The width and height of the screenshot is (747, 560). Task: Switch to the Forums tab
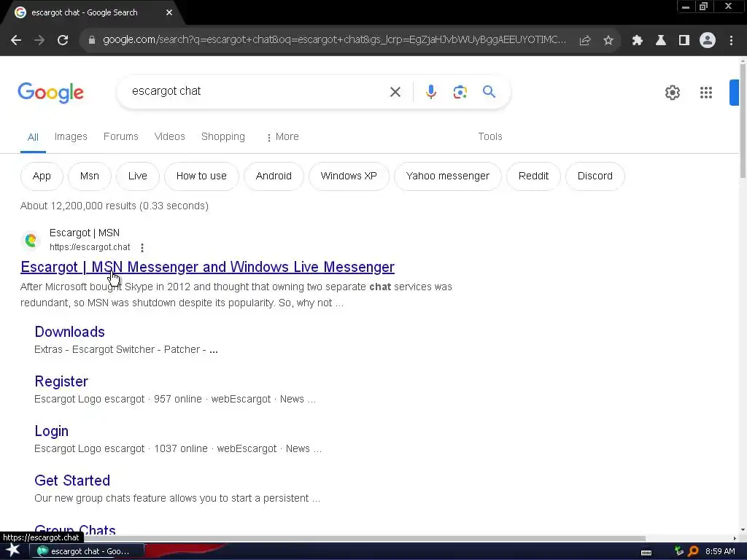(121, 136)
